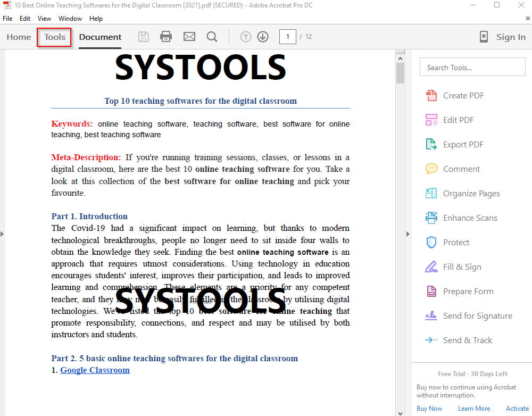Open the Window menu
Viewport: 532px width, 416px height.
tap(70, 19)
